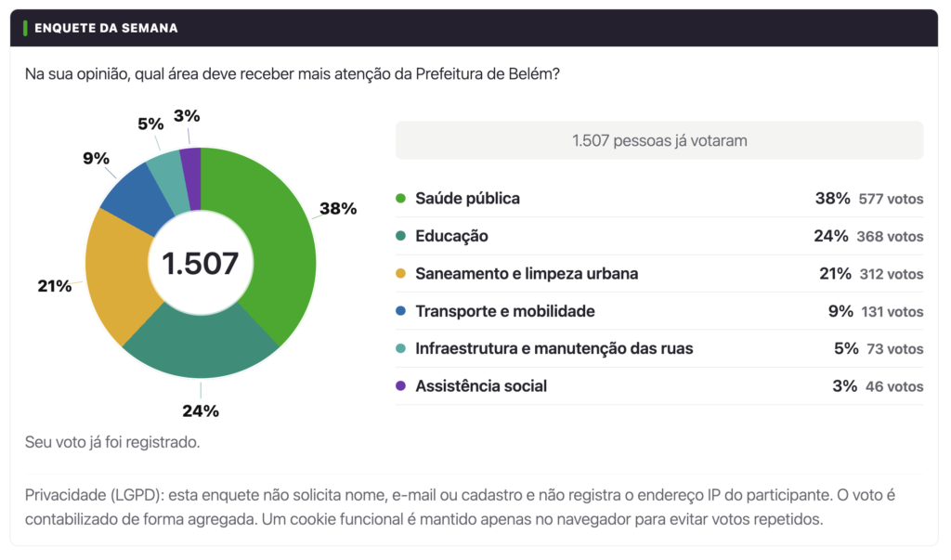Click the Saúde pública result row
951x560 pixels.
[659, 199]
